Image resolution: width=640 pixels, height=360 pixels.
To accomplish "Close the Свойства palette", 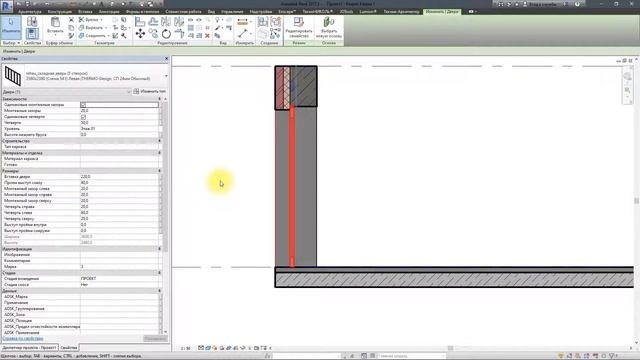I will point(166,59).
